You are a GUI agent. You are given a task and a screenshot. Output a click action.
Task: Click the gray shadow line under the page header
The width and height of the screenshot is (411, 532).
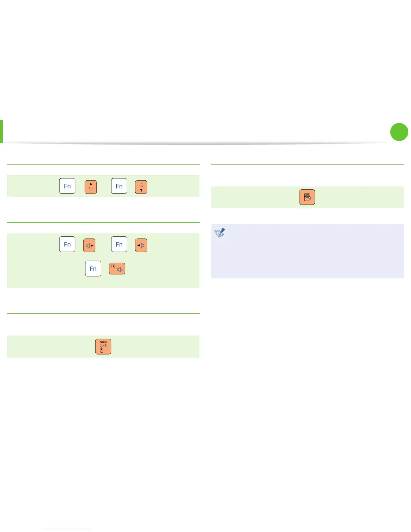click(x=201, y=144)
